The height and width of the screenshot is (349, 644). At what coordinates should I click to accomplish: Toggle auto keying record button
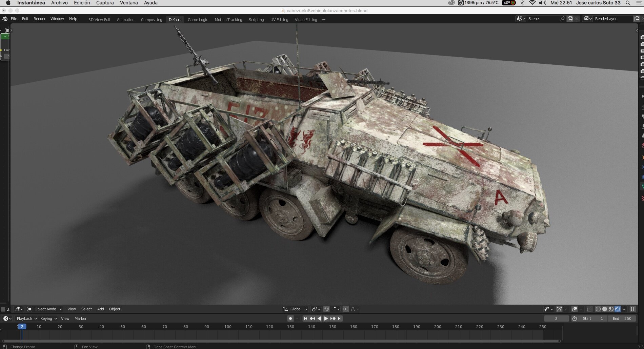[290, 319]
